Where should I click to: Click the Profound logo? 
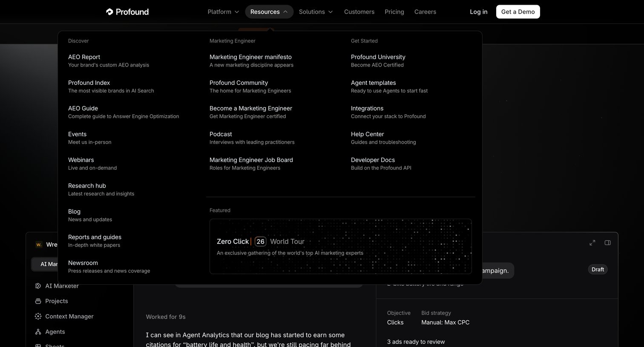tap(127, 12)
